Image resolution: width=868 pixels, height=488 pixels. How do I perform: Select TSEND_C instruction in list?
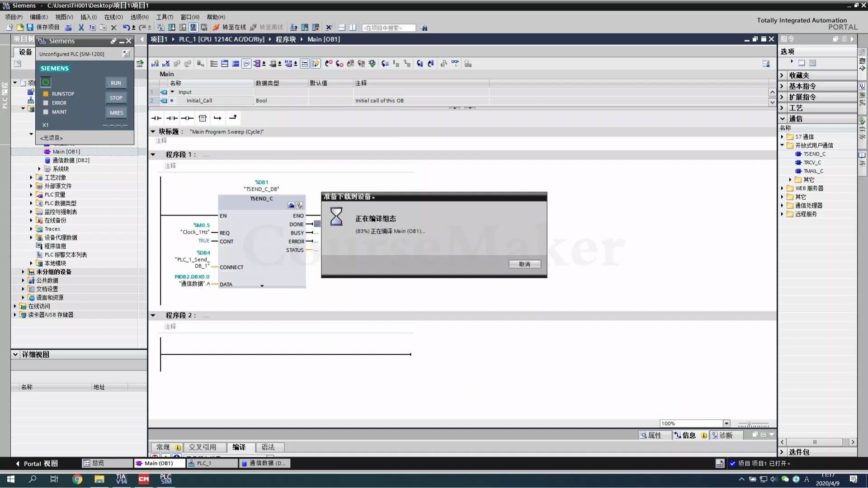(x=814, y=154)
